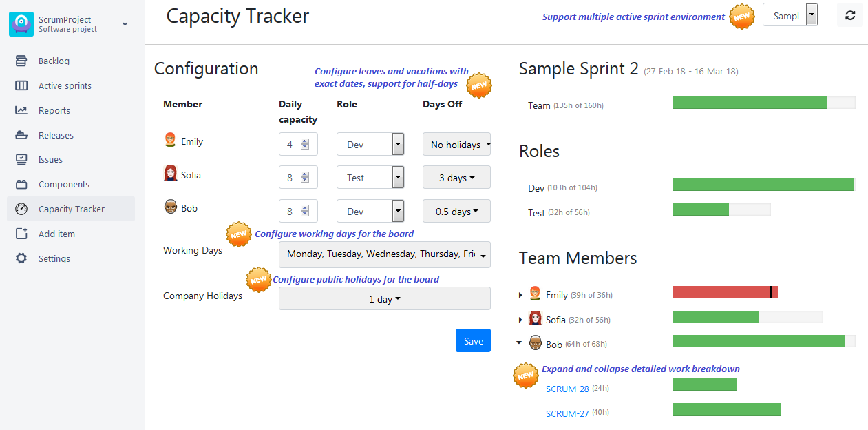Click the Save button
Screen dimensions: 868x430
(473, 340)
